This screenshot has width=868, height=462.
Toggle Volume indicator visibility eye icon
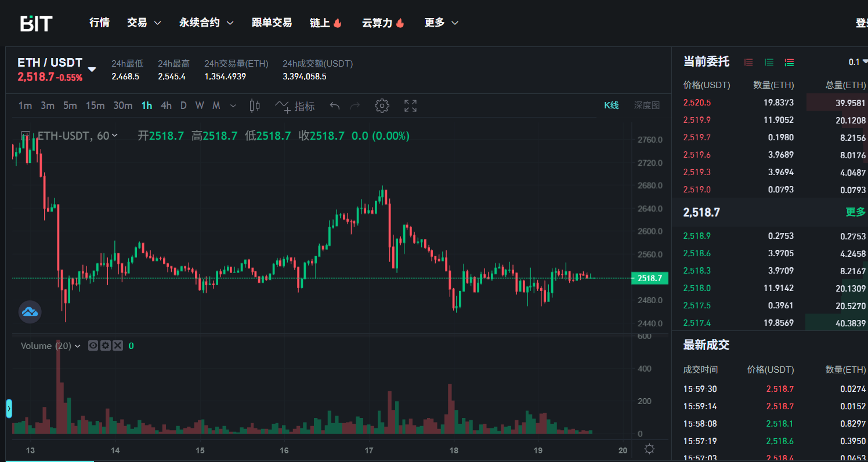[93, 345]
